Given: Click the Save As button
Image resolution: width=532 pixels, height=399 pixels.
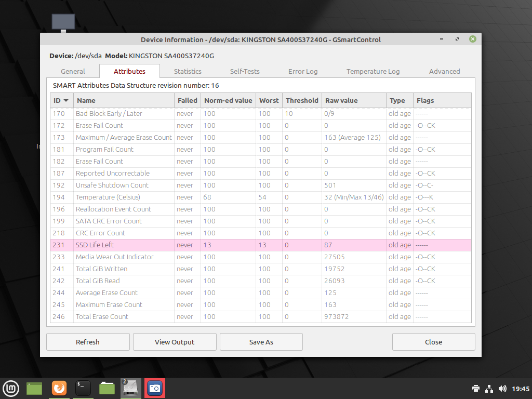Looking at the screenshot, I should coord(261,342).
